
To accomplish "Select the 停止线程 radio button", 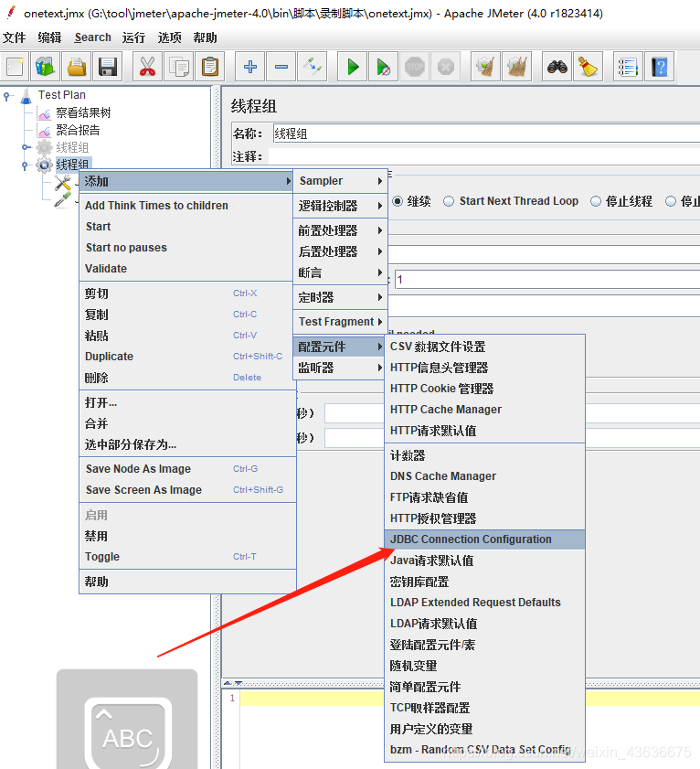I will tap(596, 201).
